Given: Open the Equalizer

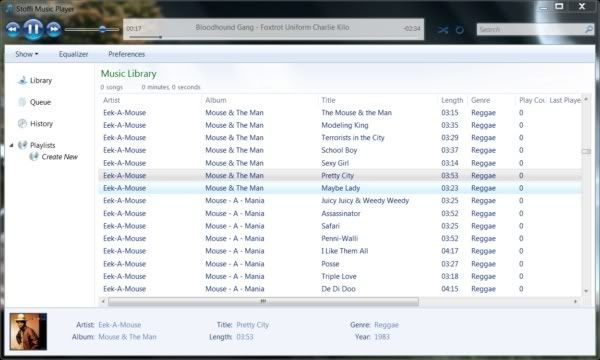Looking at the screenshot, I should (73, 54).
